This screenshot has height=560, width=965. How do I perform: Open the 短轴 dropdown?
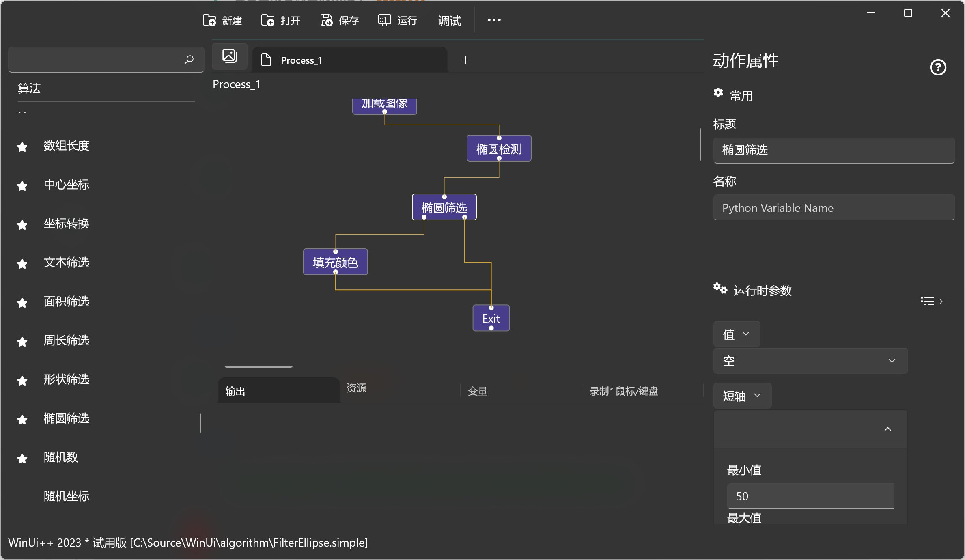[742, 396]
